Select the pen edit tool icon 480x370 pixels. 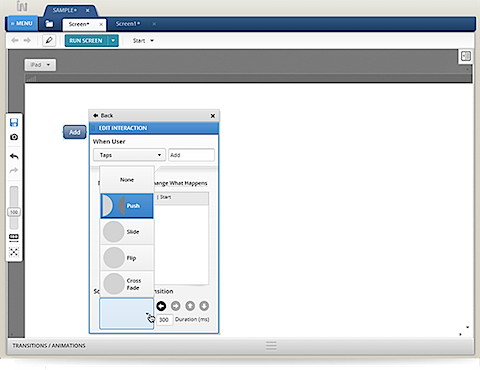49,40
